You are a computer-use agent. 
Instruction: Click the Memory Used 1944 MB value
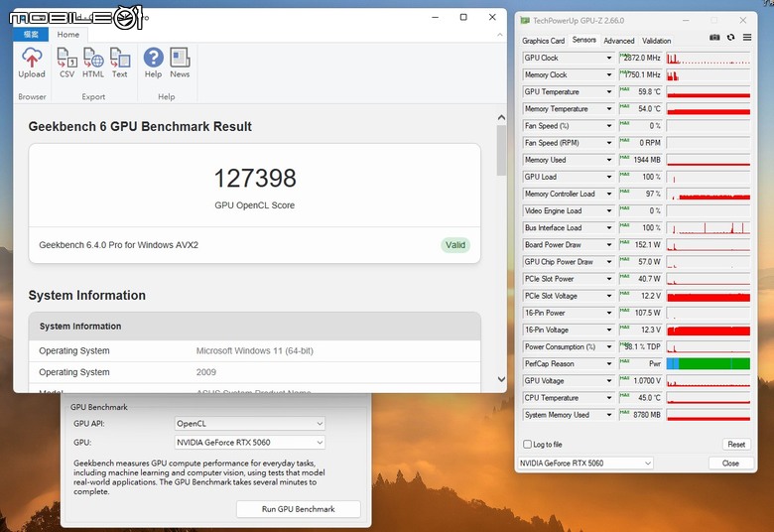[640, 160]
